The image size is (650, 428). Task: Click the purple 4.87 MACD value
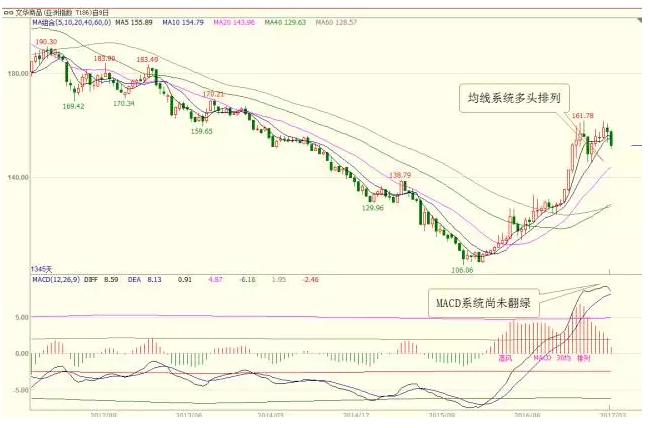coord(216,280)
